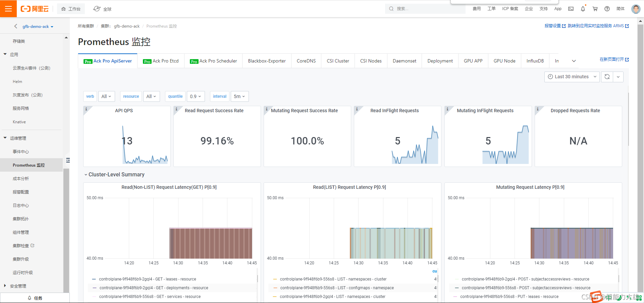Open the user avatar menu
644x303 pixels.
click(x=636, y=9)
